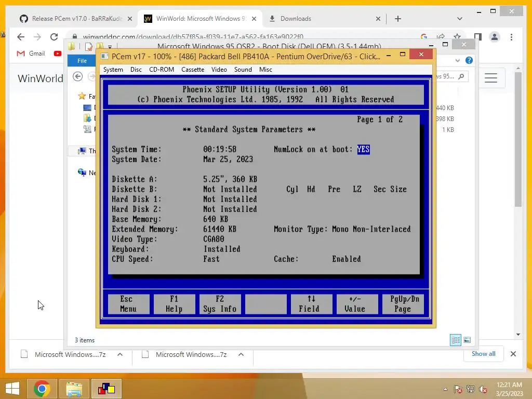Open Chrome tab search chevron
Image resolution: width=532 pixels, height=399 pixels.
tap(460, 19)
